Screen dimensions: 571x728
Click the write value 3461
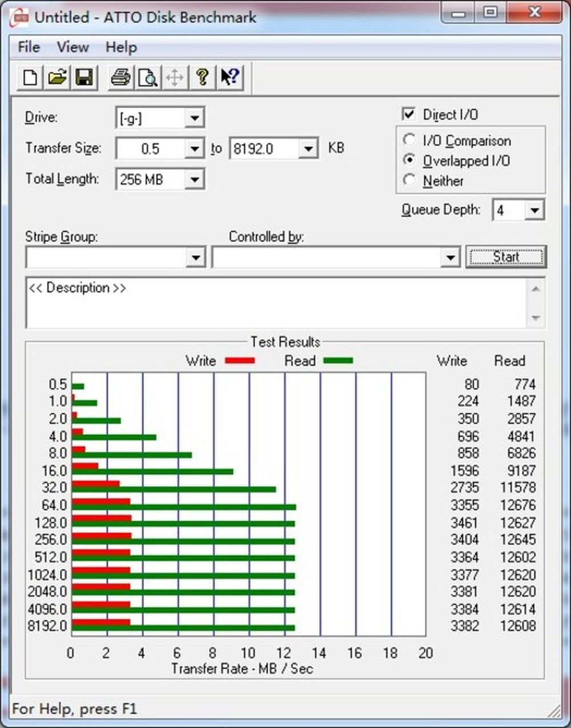[x=464, y=523]
